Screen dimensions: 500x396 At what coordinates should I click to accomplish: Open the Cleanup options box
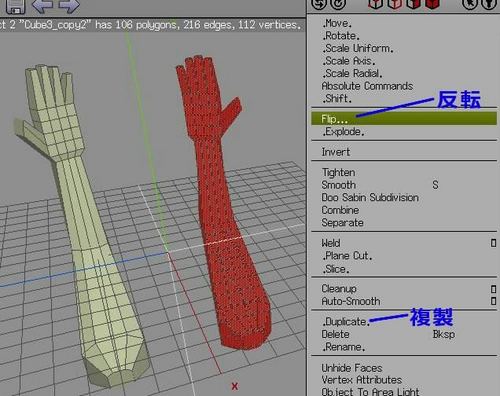point(493,289)
